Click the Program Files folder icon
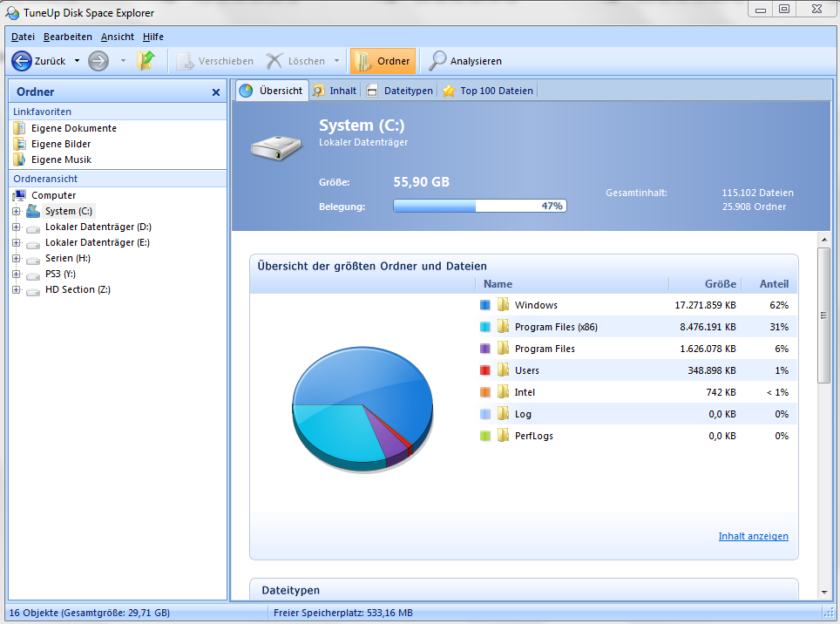Screen dimensions: 840x624 pyautogui.click(x=503, y=348)
